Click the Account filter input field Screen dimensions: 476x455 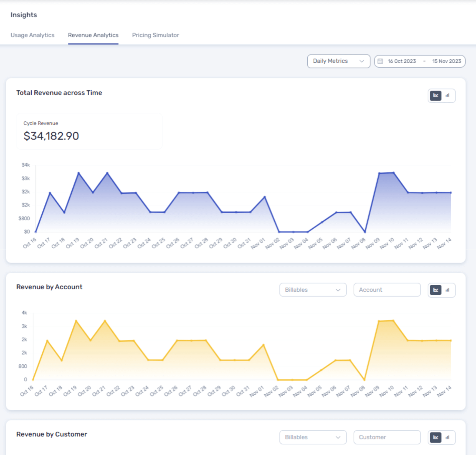[x=387, y=290]
